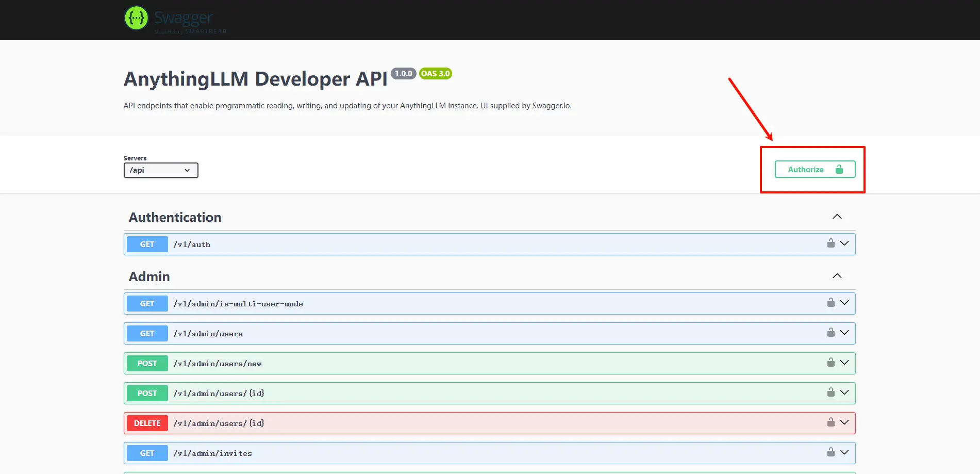Collapse the Admin section

pyautogui.click(x=837, y=276)
